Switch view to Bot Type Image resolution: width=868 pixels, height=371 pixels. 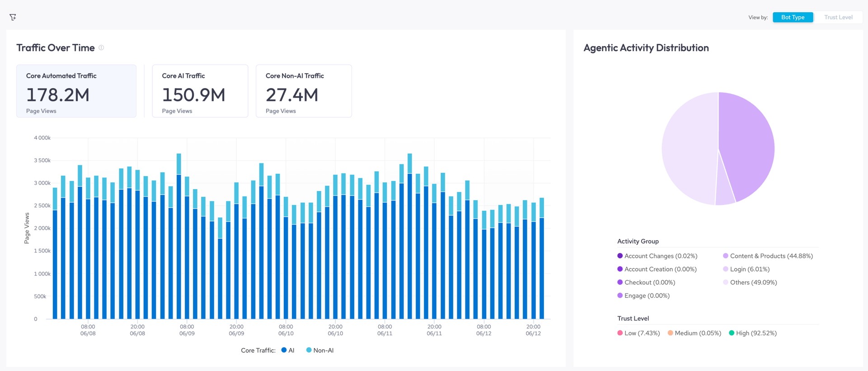click(793, 17)
